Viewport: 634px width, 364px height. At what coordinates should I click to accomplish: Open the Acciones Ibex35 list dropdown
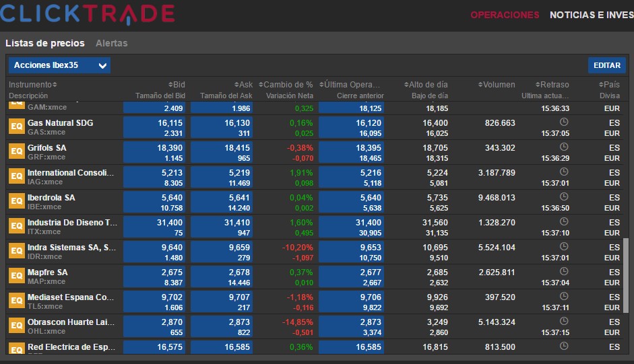point(59,65)
